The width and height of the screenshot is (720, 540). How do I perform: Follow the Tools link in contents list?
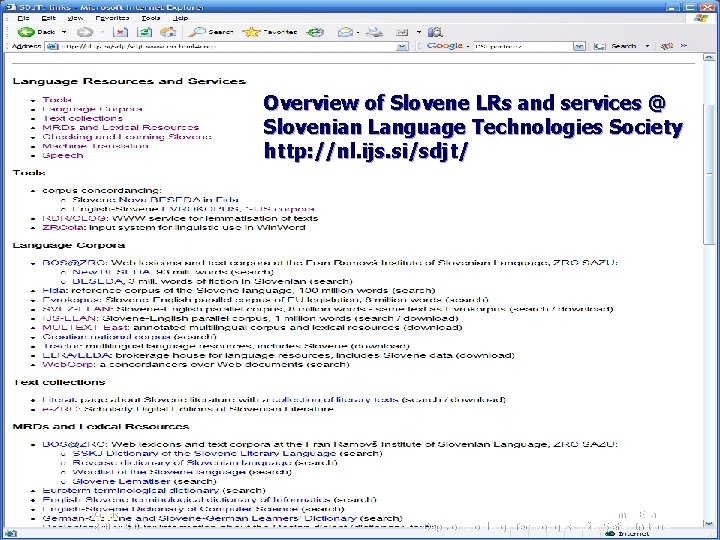point(57,100)
